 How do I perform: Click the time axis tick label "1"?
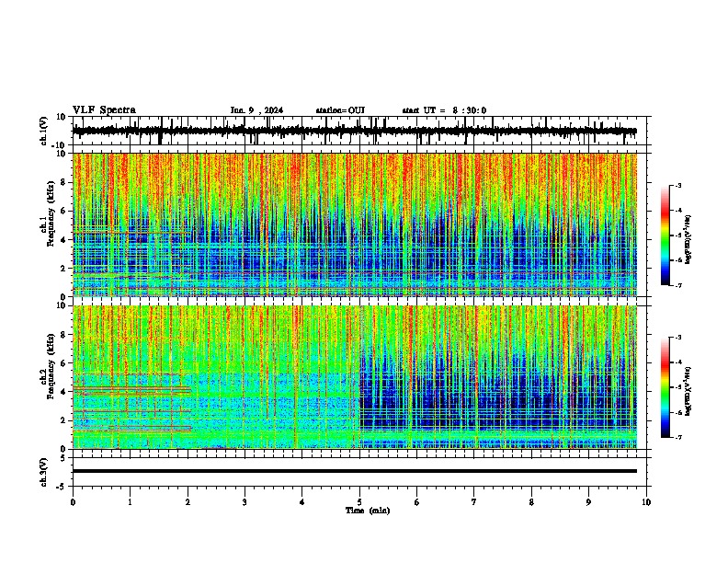(130, 502)
